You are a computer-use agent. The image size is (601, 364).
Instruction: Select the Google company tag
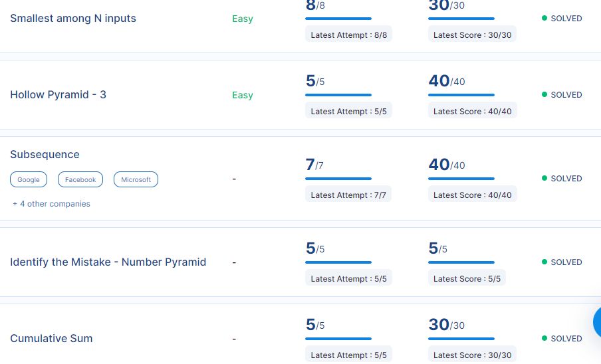[x=29, y=179]
